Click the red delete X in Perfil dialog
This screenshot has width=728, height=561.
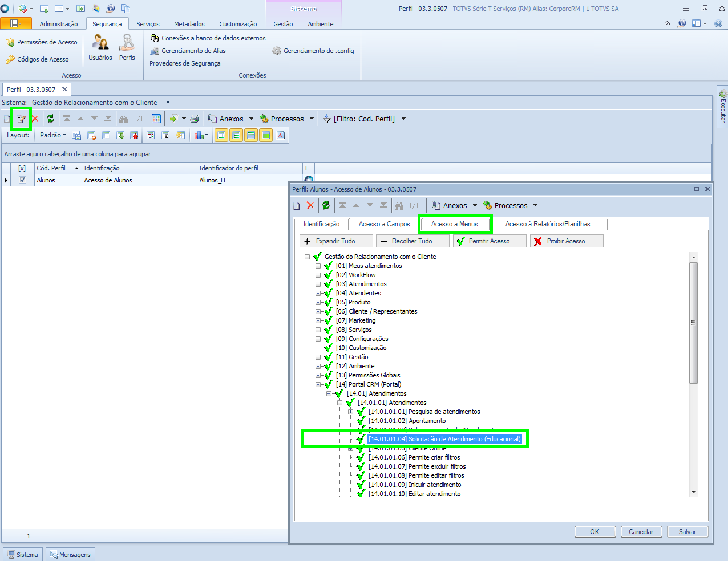(310, 205)
